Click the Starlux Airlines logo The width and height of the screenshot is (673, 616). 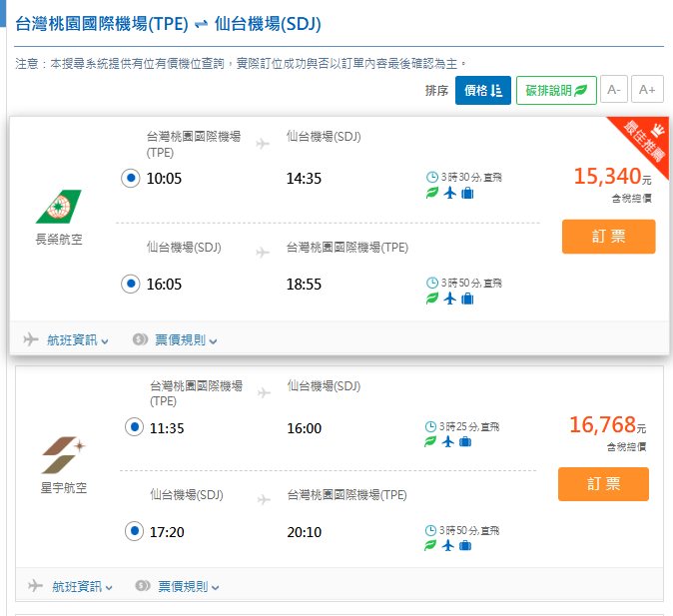click(x=63, y=455)
